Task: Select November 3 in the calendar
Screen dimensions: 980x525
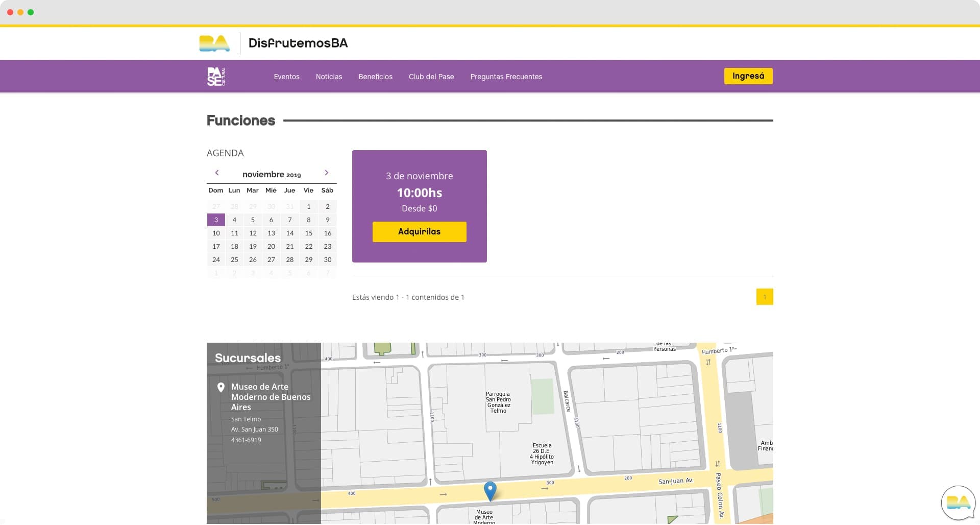Action: pyautogui.click(x=216, y=220)
